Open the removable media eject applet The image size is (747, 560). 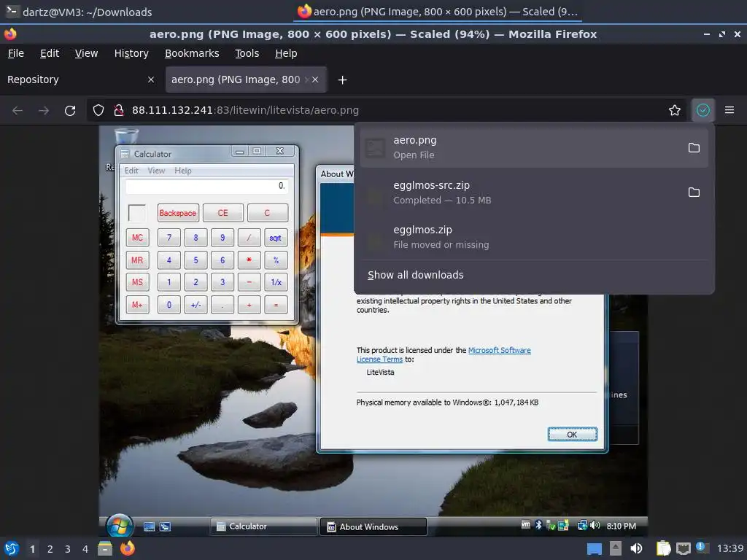coord(616,548)
